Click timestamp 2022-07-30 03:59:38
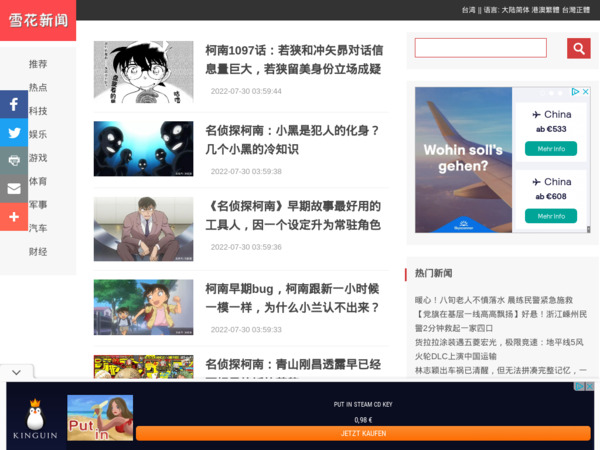 click(x=246, y=171)
